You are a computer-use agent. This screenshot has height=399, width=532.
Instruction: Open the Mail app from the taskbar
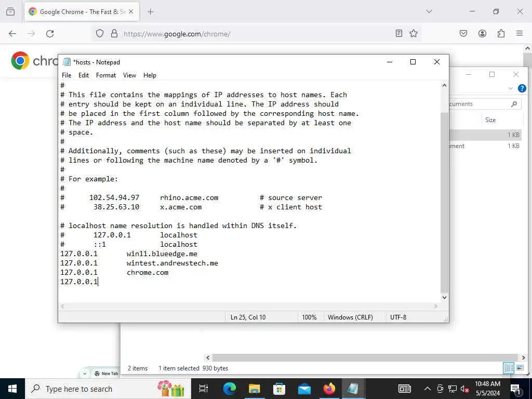click(304, 389)
